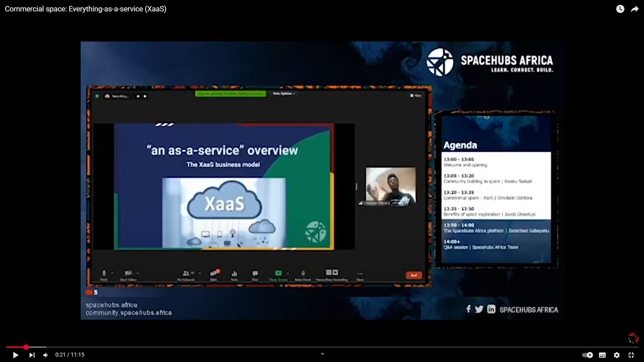
Task: Exit full screen mode
Action: coord(631,355)
